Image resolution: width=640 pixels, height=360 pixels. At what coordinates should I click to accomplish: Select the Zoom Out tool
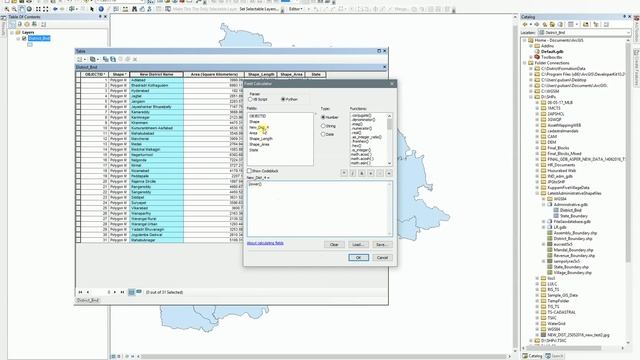pyautogui.click(x=14, y=9)
